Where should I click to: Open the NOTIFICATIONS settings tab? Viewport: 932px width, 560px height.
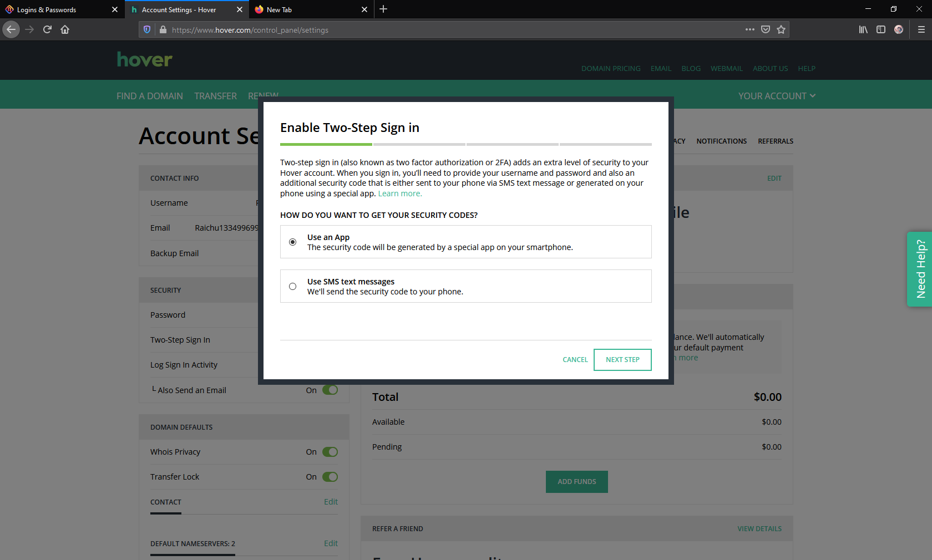721,141
